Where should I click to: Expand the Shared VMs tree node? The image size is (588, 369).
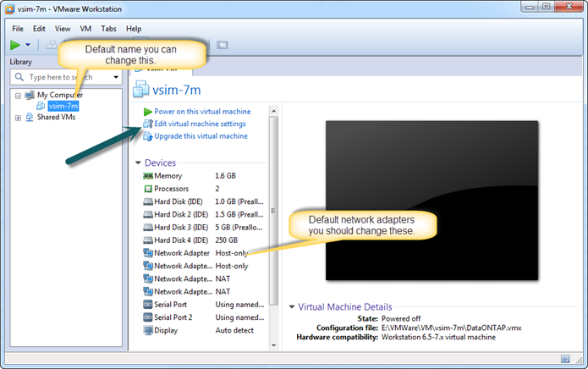click(18, 118)
